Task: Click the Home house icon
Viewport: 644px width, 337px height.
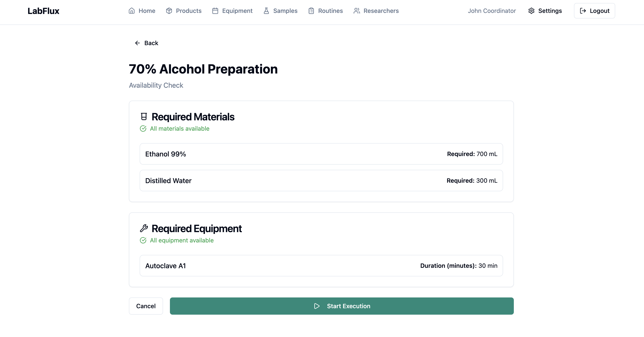Action: tap(131, 11)
